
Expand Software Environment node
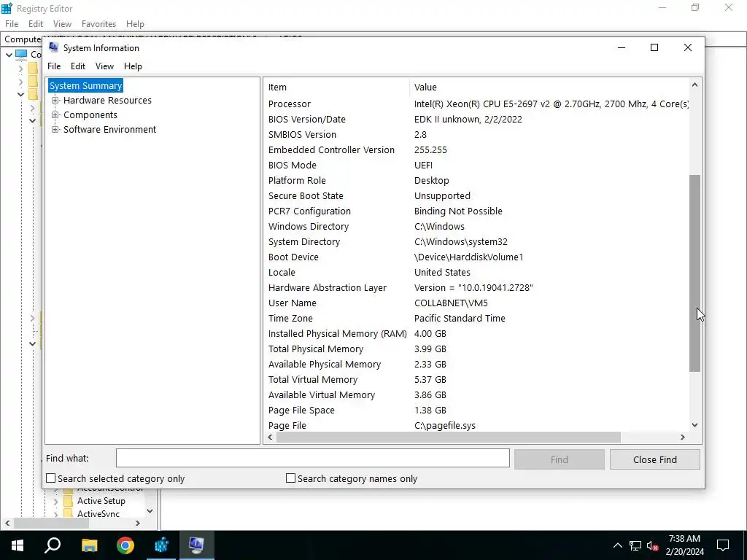pyautogui.click(x=55, y=130)
